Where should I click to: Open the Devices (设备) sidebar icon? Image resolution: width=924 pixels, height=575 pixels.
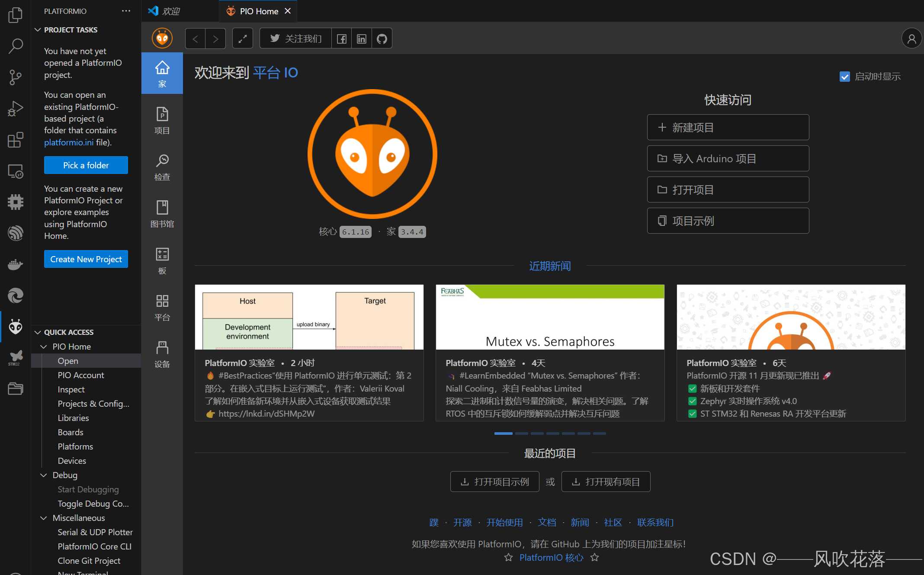(x=162, y=354)
